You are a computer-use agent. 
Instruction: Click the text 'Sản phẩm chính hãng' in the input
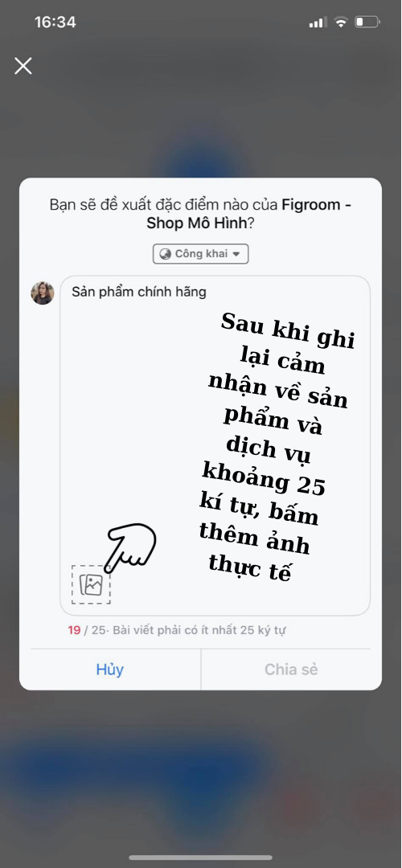tap(139, 292)
